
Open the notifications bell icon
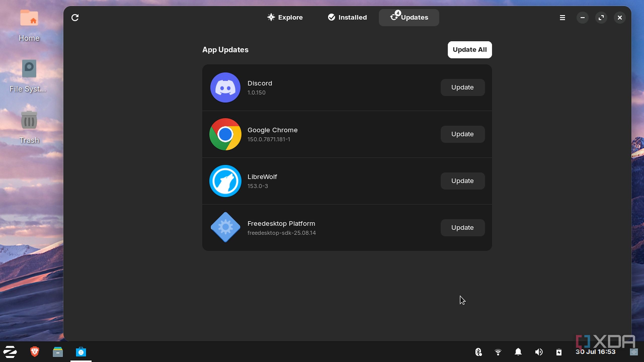tap(518, 352)
